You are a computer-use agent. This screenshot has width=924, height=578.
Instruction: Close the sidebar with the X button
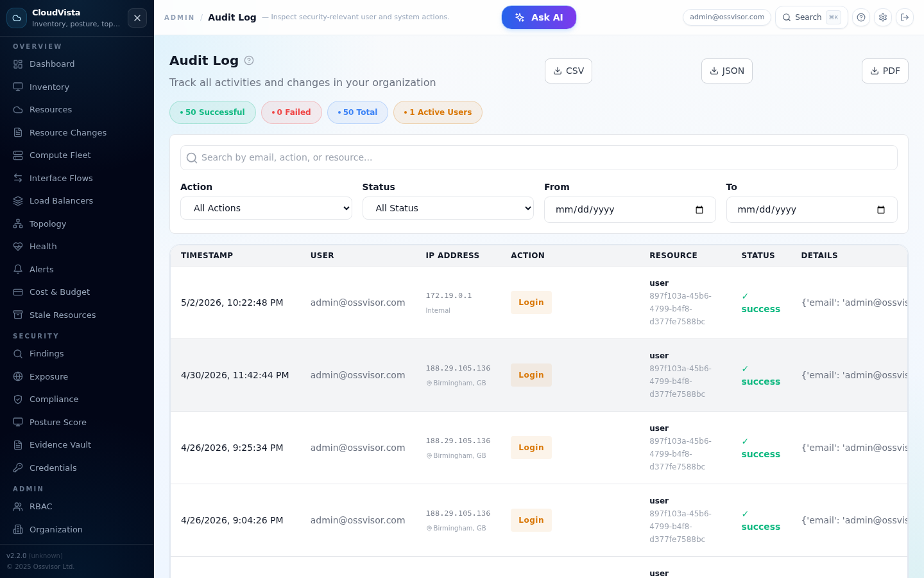(x=137, y=18)
